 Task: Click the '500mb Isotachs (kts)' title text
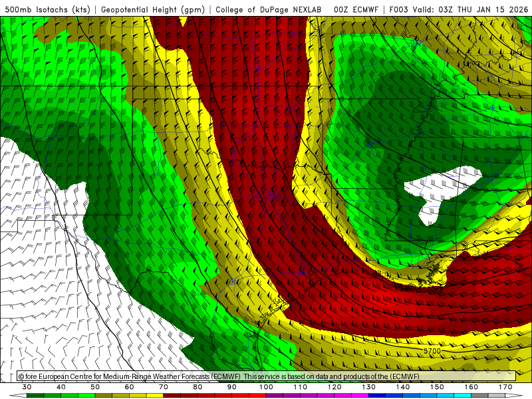pos(48,10)
